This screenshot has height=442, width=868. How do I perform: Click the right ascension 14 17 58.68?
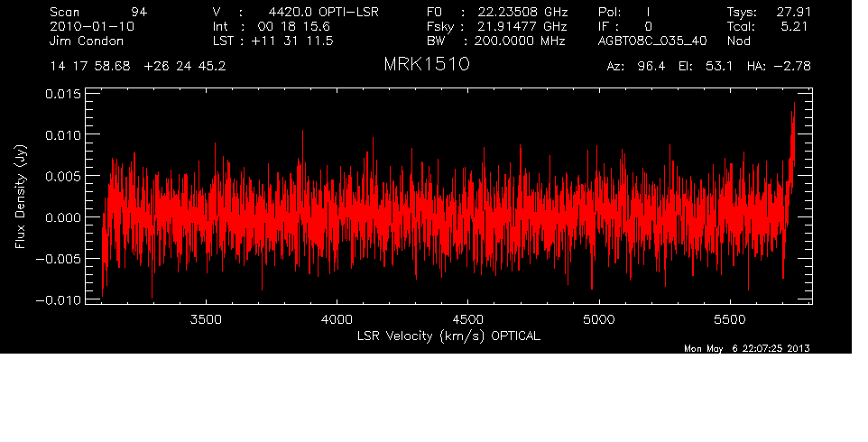90,67
